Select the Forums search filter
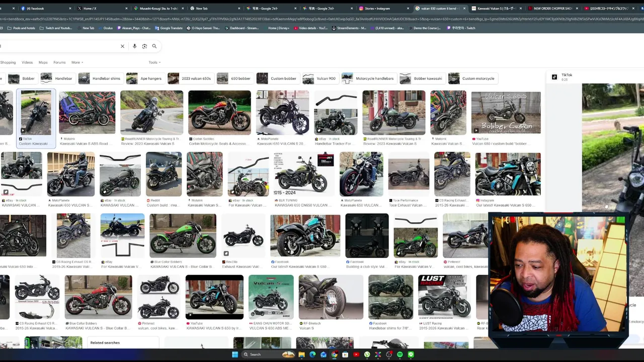The width and height of the screenshot is (644, 362). (x=59, y=62)
